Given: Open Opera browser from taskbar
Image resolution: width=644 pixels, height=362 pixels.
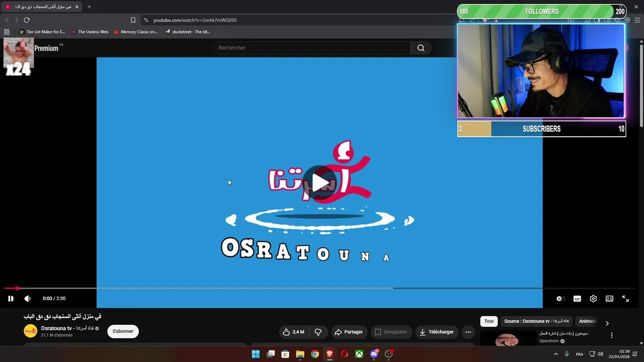Looking at the screenshot, I should [x=345, y=354].
